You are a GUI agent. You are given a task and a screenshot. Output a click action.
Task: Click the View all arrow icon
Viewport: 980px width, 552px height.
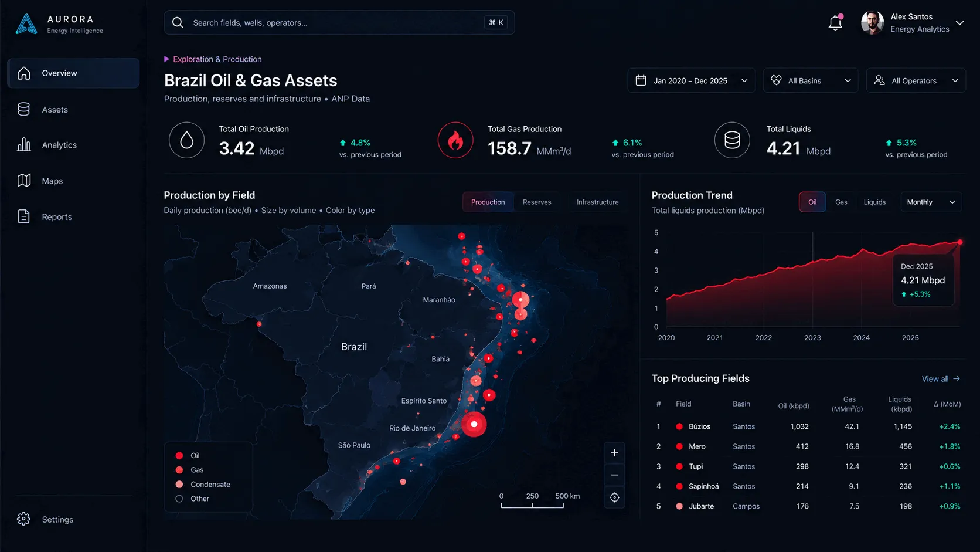point(957,379)
